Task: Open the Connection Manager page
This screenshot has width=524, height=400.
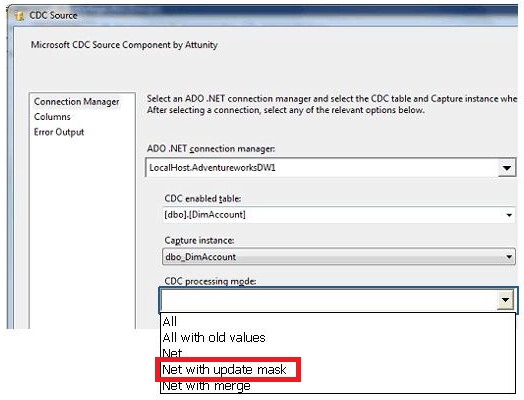Action: pyautogui.click(x=77, y=102)
